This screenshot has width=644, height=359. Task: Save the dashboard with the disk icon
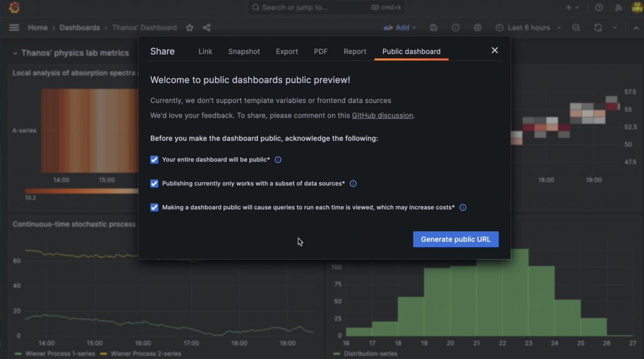pyautogui.click(x=434, y=28)
